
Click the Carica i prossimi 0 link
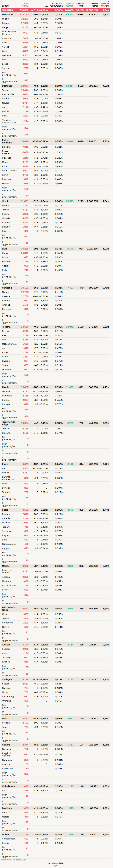point(56,863)
